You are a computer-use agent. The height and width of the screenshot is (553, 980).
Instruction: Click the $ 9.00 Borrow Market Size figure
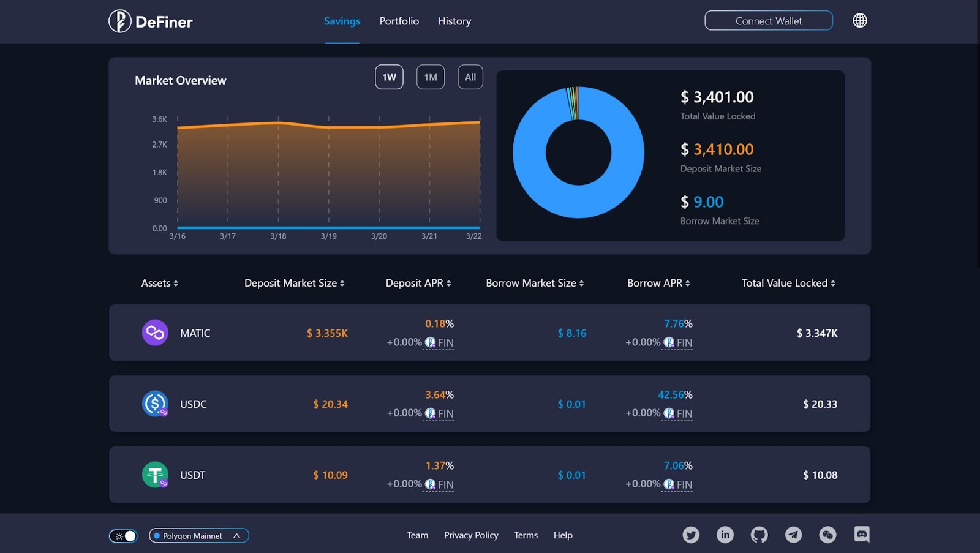[702, 202]
